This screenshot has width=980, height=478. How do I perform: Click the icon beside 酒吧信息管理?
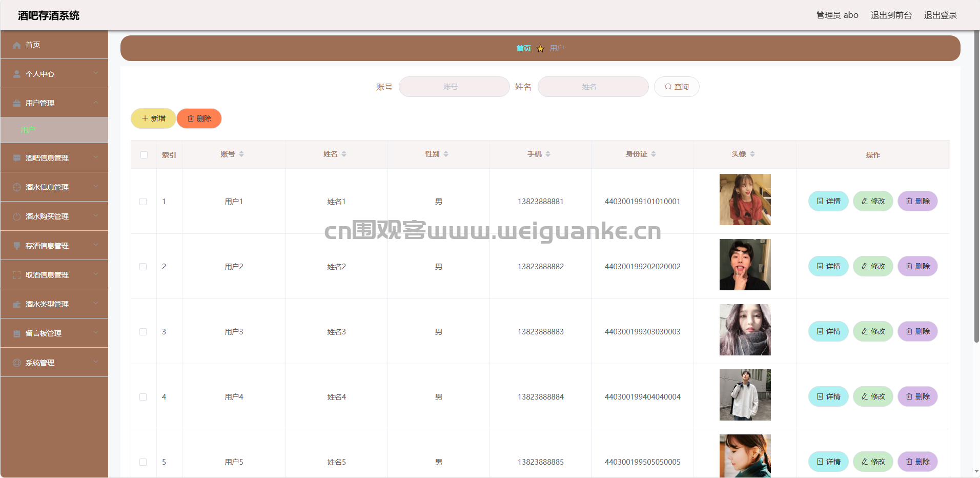point(17,158)
